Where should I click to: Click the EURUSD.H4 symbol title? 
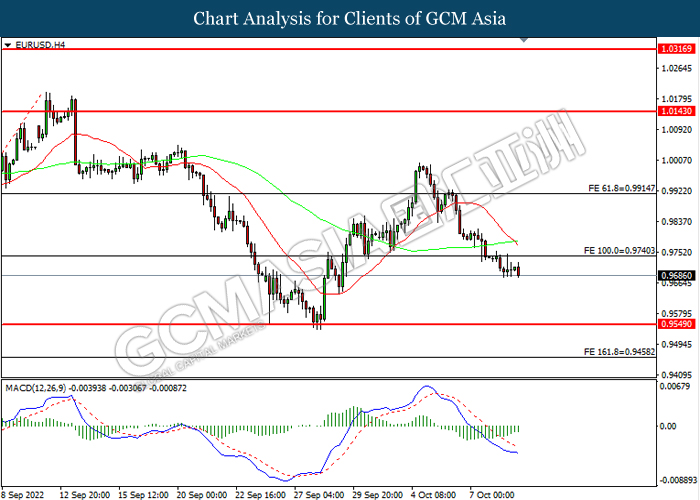[40, 45]
